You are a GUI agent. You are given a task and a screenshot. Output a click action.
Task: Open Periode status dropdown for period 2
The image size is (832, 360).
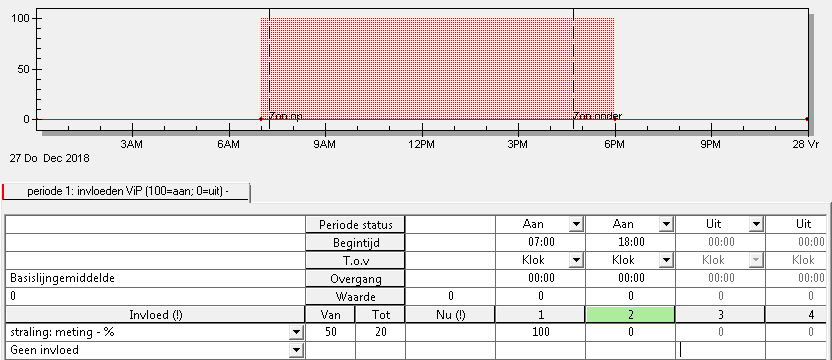point(666,225)
